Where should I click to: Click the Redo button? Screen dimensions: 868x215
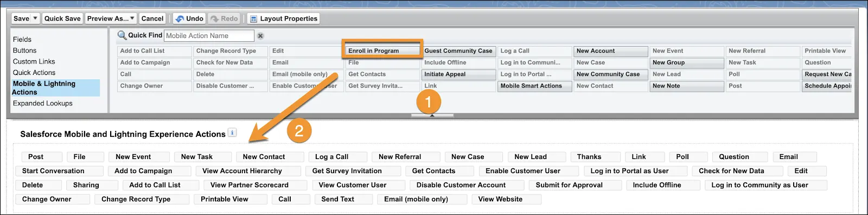tap(224, 18)
